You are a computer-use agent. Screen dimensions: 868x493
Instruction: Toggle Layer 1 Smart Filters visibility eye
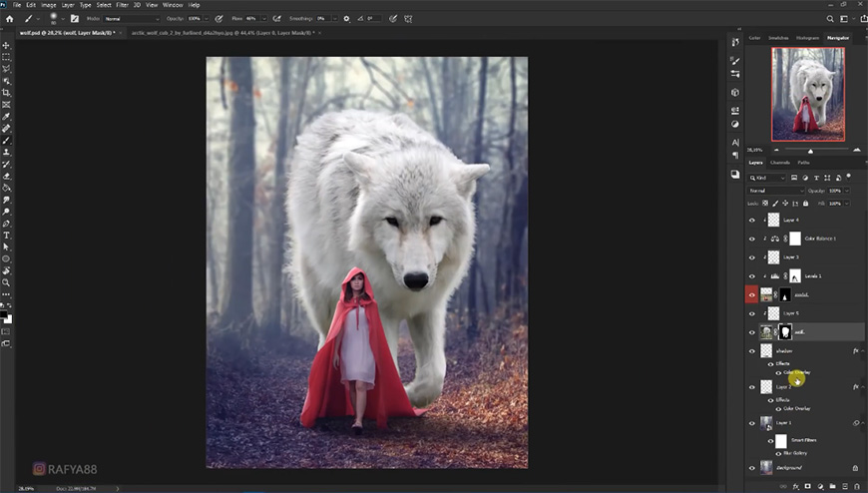click(770, 441)
